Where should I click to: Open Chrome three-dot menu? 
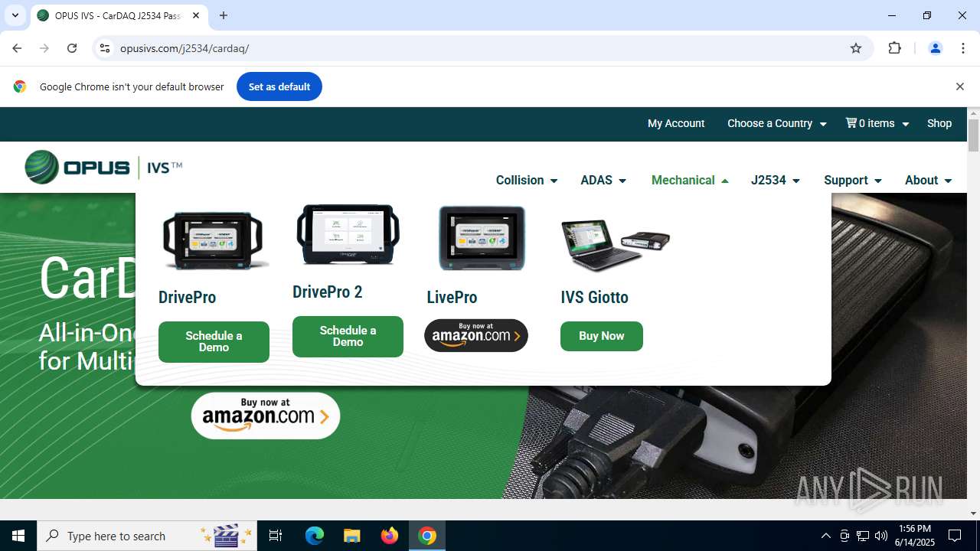pyautogui.click(x=962, y=48)
